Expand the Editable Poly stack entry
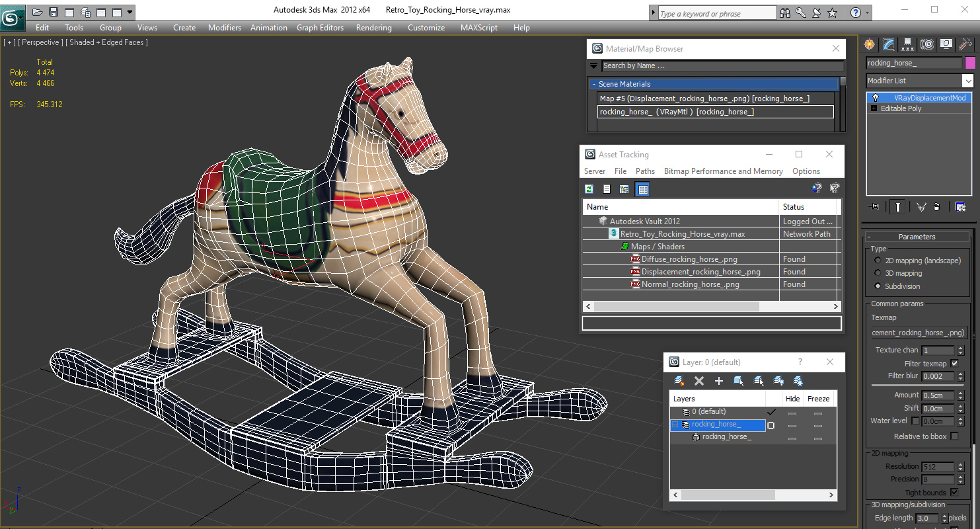Viewport: 980px width, 529px height. pyautogui.click(x=874, y=108)
